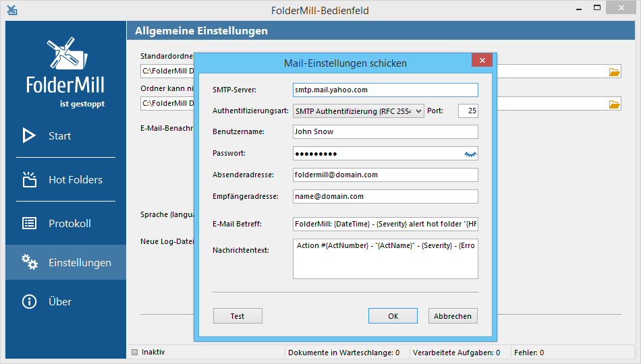Toggle the Inaktiv checkbox
641x364 pixels.
134,352
